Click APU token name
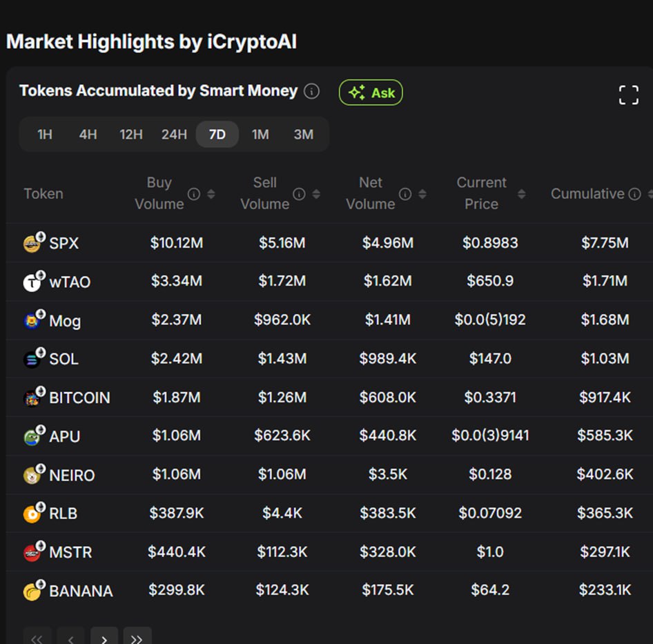The image size is (653, 644). [65, 436]
